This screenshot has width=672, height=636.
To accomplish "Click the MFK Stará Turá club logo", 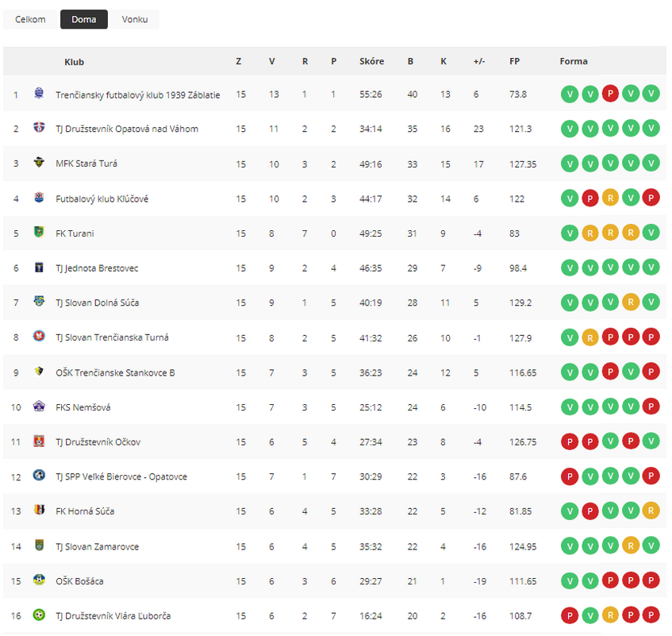I will (39, 164).
